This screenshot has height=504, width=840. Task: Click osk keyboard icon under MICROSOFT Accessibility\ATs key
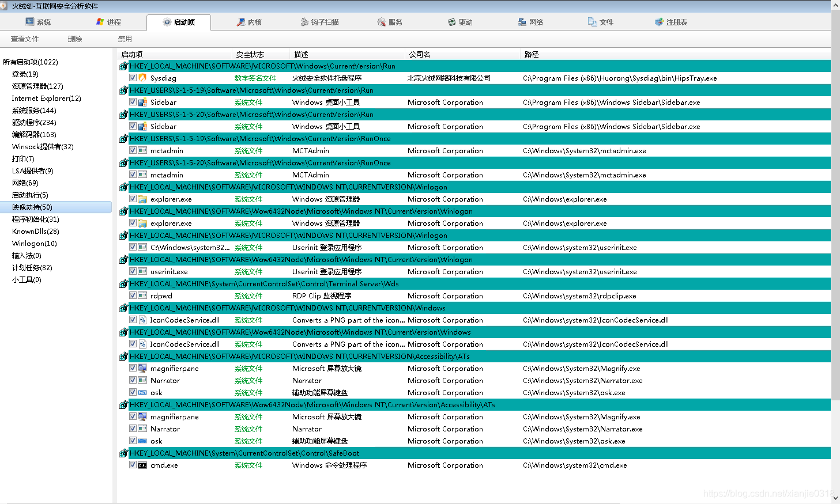pos(142,392)
